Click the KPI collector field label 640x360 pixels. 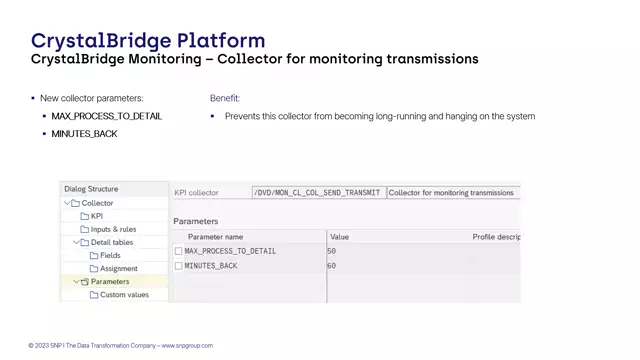(196, 193)
